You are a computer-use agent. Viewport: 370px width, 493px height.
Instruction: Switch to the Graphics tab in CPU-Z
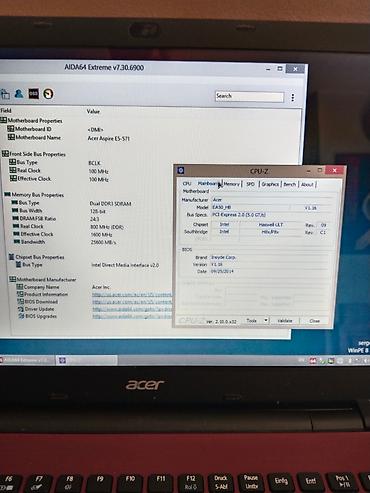pos(270,184)
